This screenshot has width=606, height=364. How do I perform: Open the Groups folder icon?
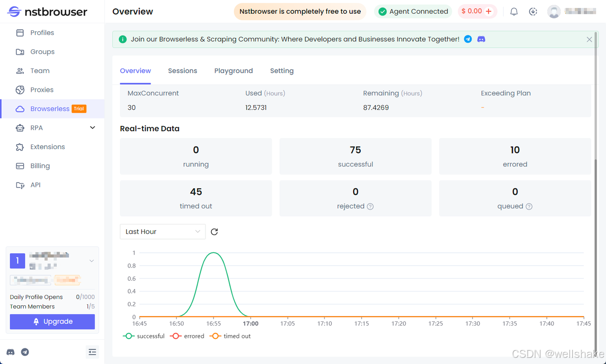pos(20,52)
